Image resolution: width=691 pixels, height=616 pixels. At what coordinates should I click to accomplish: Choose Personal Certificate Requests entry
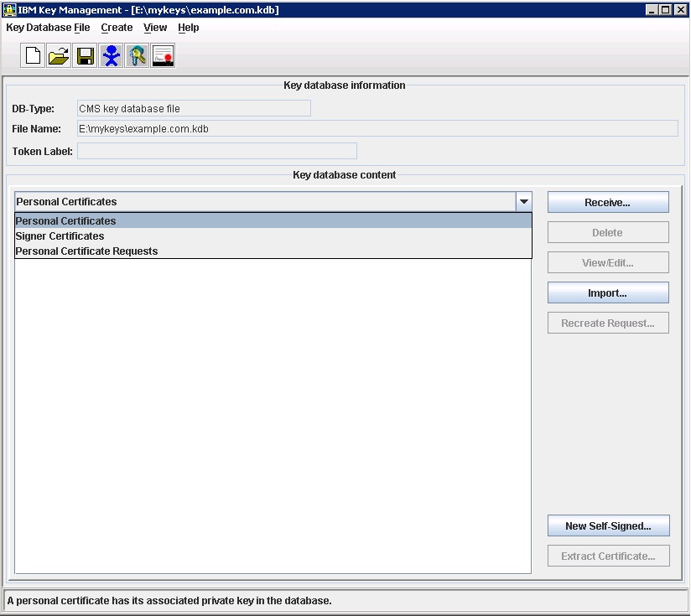(x=87, y=251)
